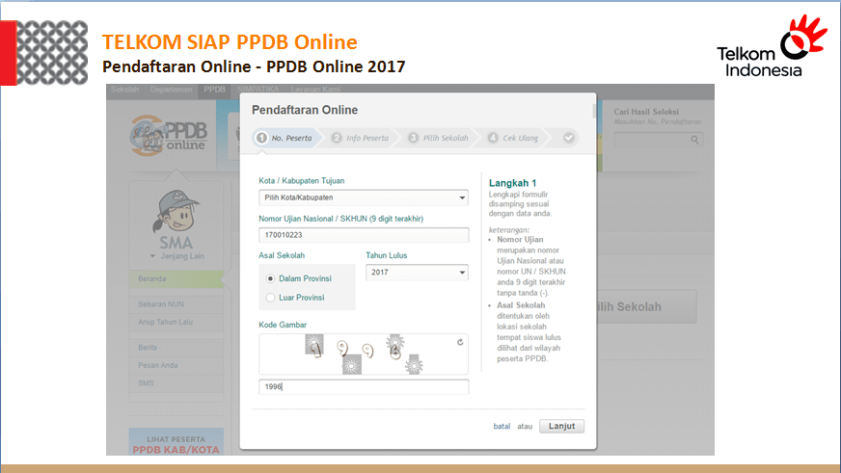Open the Kota / Kabupaten Tujuan dropdown

coord(363,198)
